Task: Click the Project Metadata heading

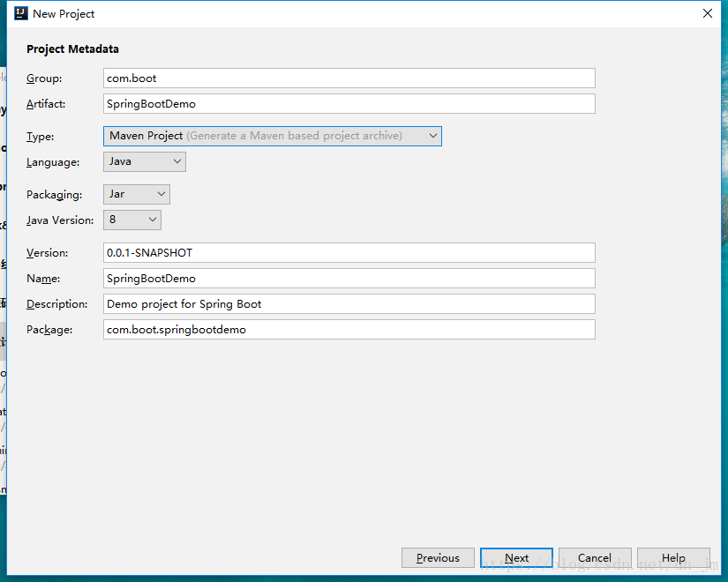Action: pos(72,49)
